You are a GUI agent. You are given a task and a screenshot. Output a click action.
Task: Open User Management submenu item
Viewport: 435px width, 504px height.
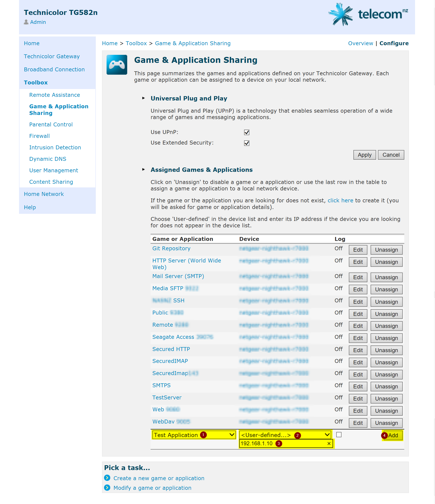53,170
